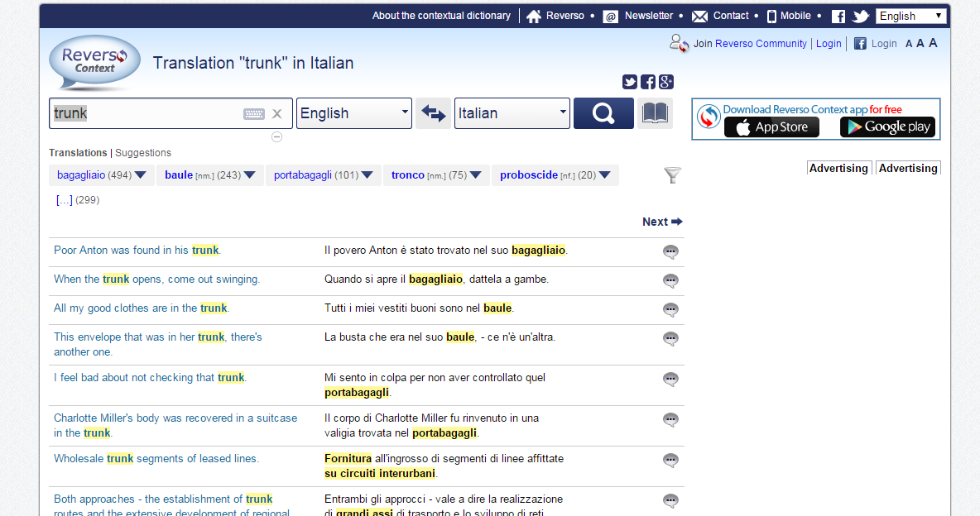Screen dimensions: 980x516
Task: Open the source language English dropdown
Action: [354, 113]
